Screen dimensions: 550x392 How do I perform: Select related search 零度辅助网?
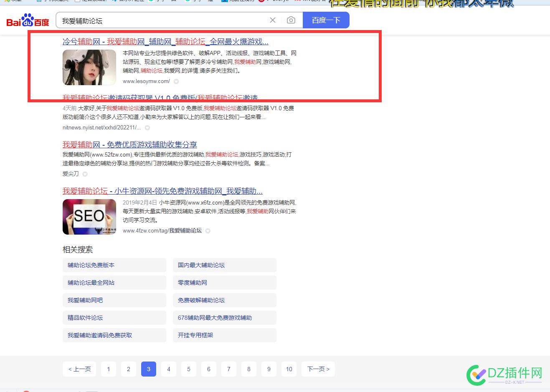[x=225, y=283]
